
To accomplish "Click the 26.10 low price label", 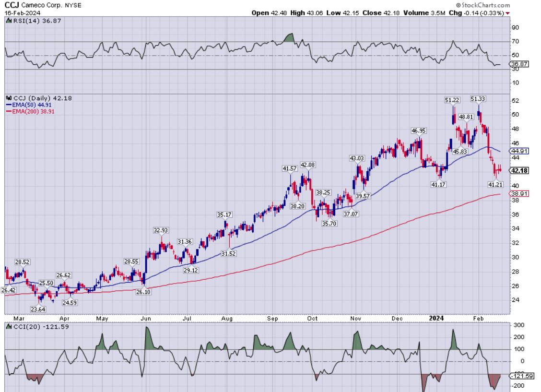I will [x=143, y=292].
